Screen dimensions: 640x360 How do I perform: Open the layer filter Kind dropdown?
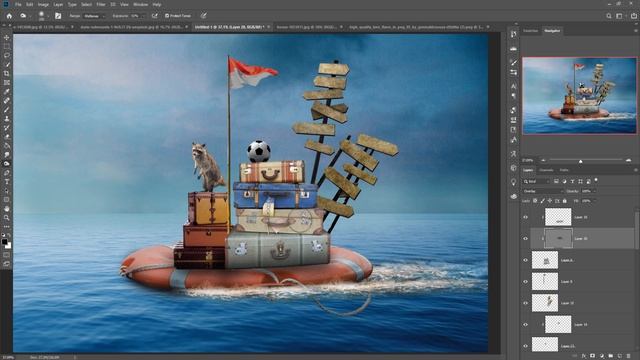pos(537,181)
